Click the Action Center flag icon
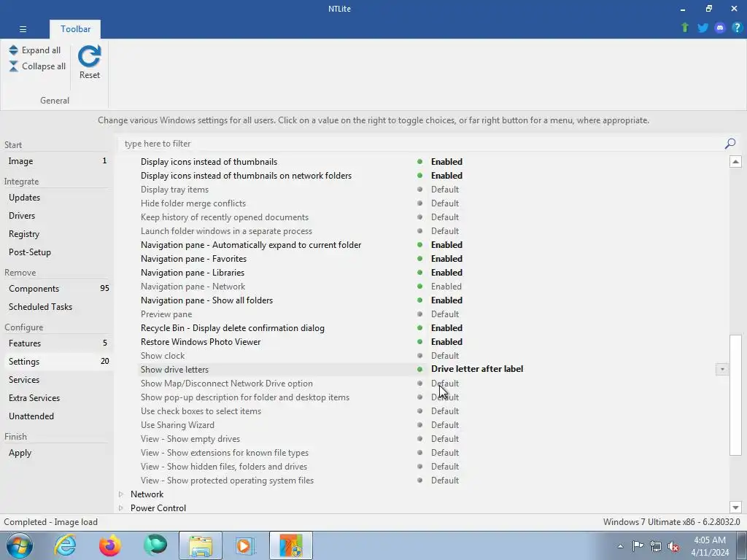Image resolution: width=747 pixels, height=560 pixels. click(x=638, y=546)
